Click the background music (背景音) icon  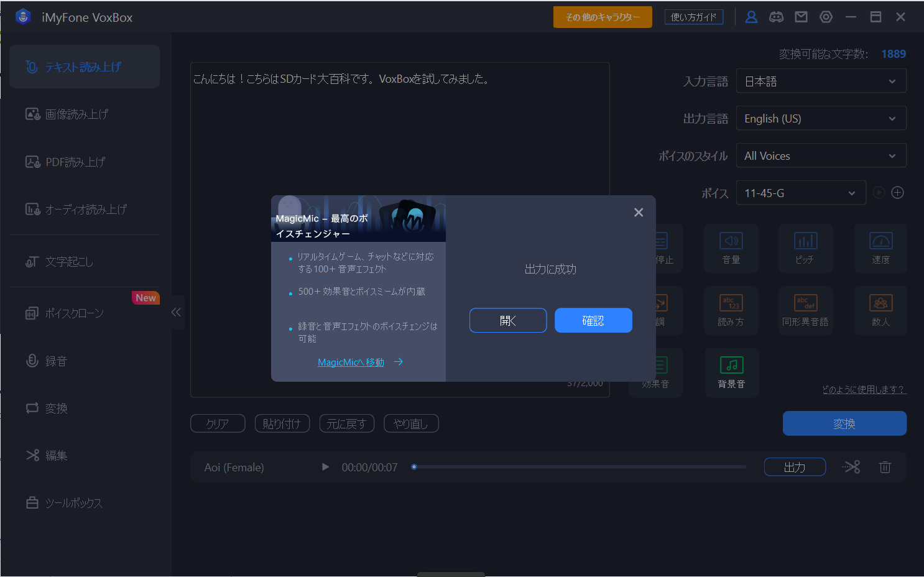(731, 372)
